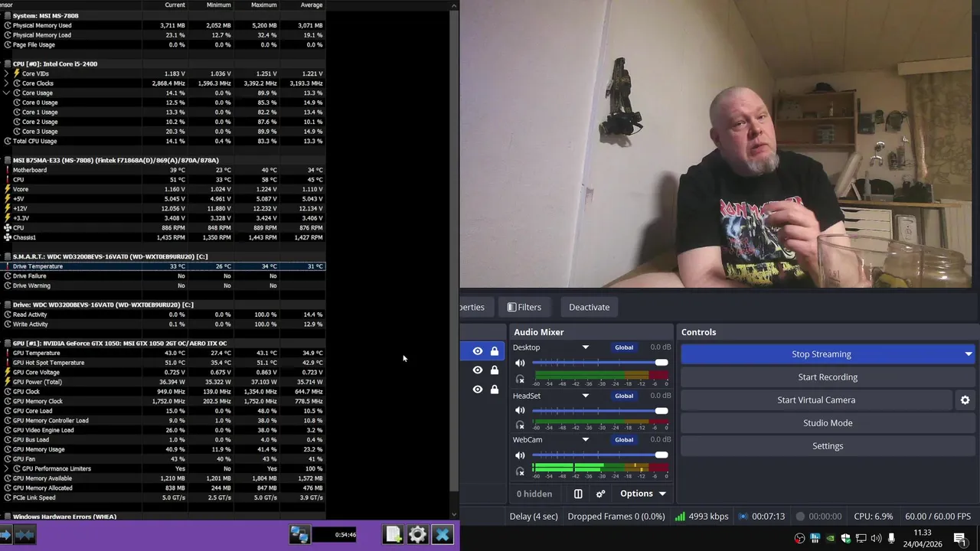Click the grey recording dot in OBS status bar
980x551 pixels.
pyautogui.click(x=800, y=517)
